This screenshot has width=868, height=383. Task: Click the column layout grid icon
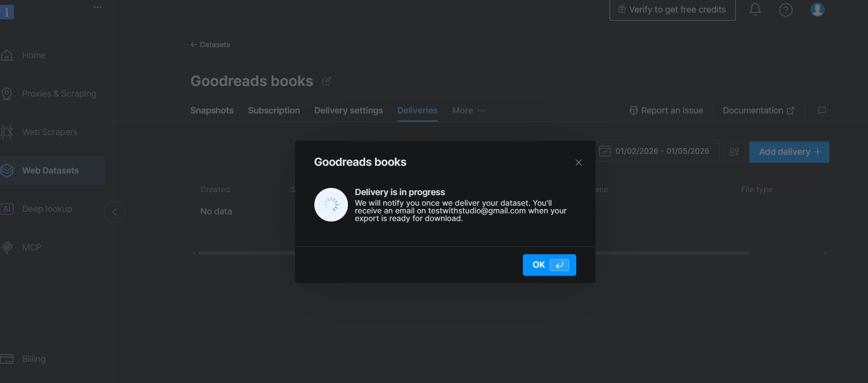734,152
